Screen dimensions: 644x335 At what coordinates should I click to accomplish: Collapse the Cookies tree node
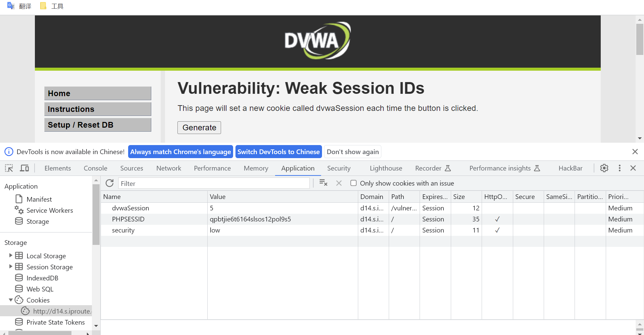pos(11,300)
